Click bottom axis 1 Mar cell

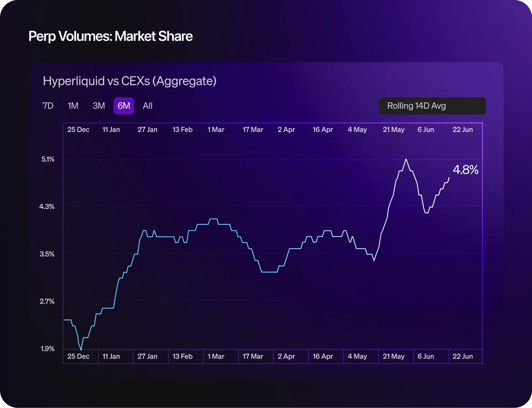pyautogui.click(x=221, y=356)
